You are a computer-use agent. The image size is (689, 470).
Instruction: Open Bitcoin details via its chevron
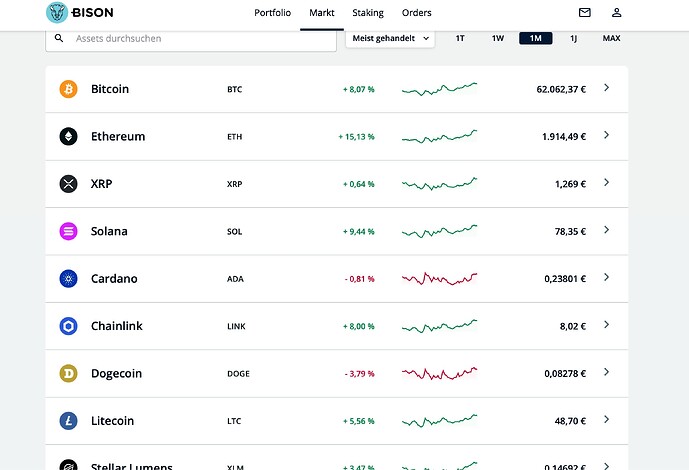tap(606, 88)
